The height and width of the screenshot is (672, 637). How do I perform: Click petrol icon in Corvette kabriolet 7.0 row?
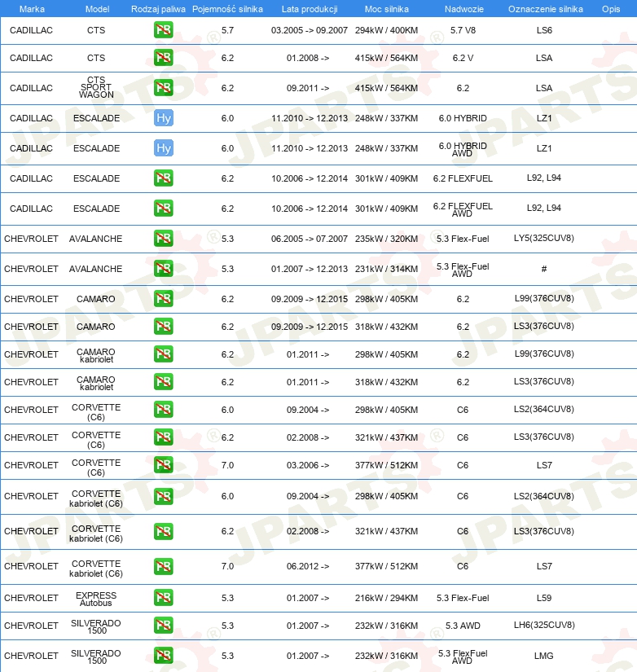pyautogui.click(x=163, y=566)
